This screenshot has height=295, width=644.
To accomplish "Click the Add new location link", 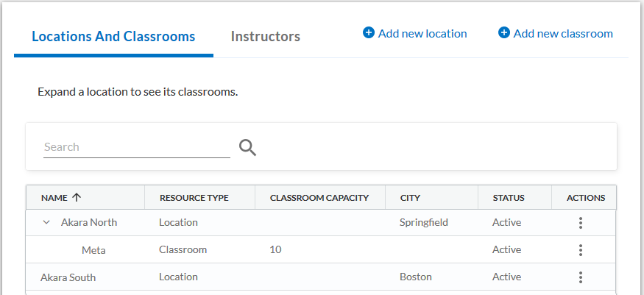I will click(422, 33).
